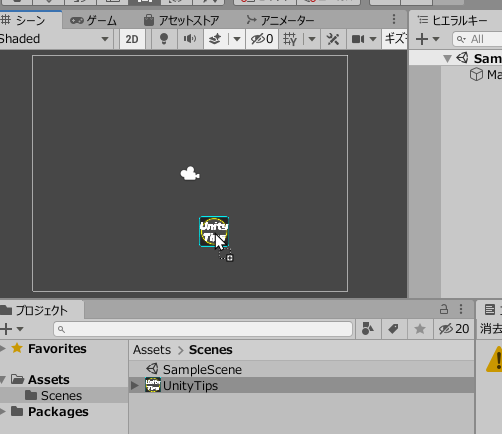Toggle hidden packages count in Project panel
Viewport: 502px width, 434px height.
[454, 329]
